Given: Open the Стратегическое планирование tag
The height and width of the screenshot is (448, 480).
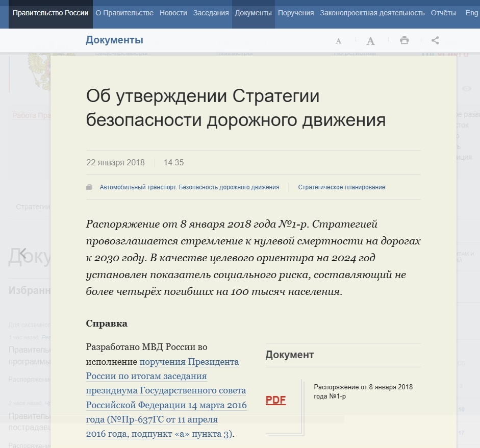Looking at the screenshot, I should (x=342, y=187).
